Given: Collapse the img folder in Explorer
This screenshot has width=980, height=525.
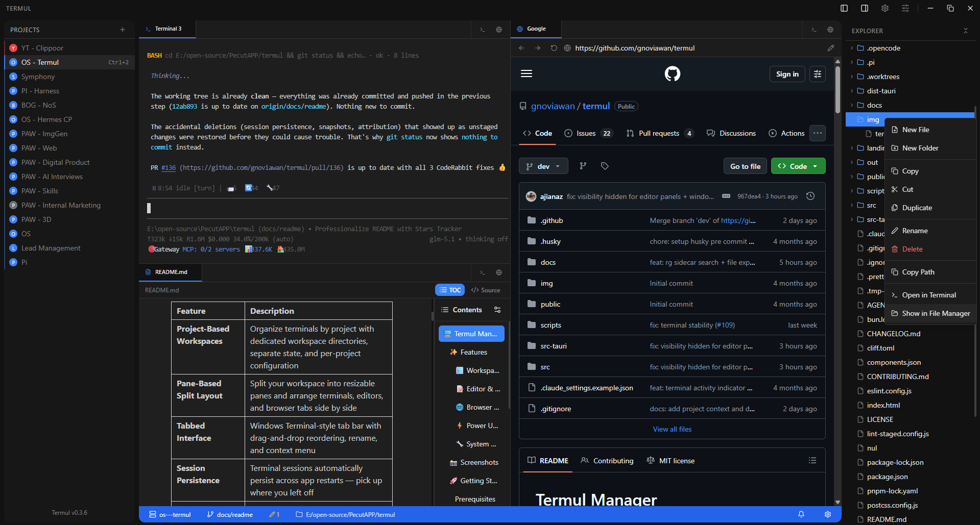Looking at the screenshot, I should (x=852, y=119).
